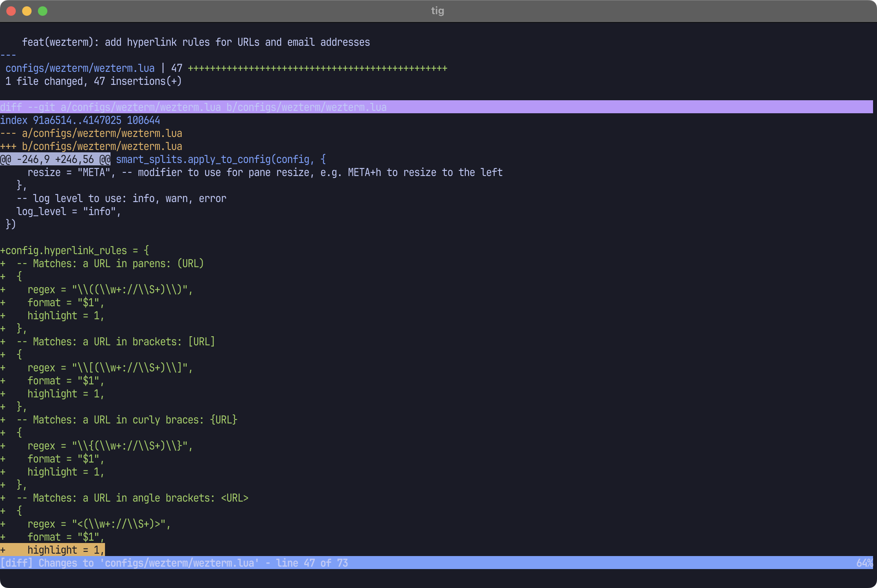Click the 'configs/wezterm/wezterm.lua | 47' diffstat line
This screenshot has height=588, width=877.
tap(226, 68)
